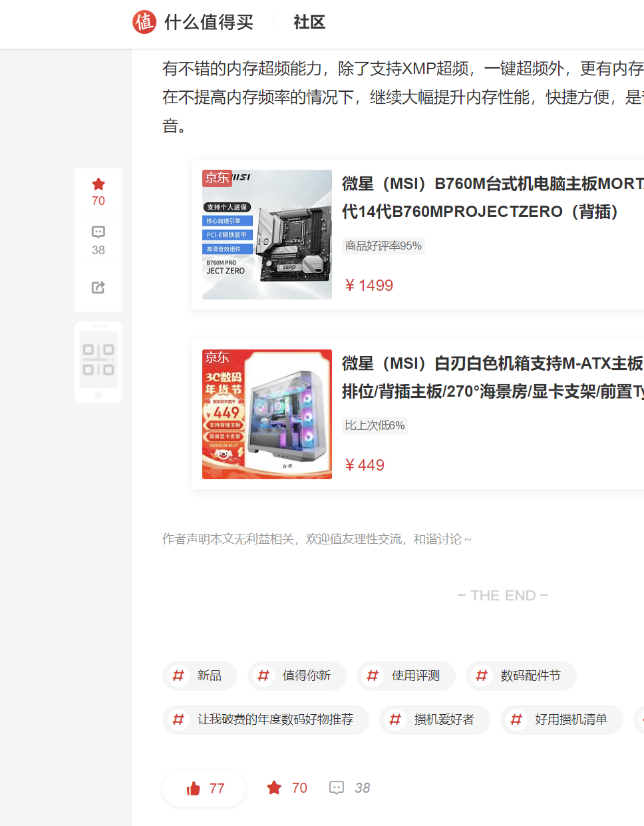Show the mobile QR code panel

(98, 362)
